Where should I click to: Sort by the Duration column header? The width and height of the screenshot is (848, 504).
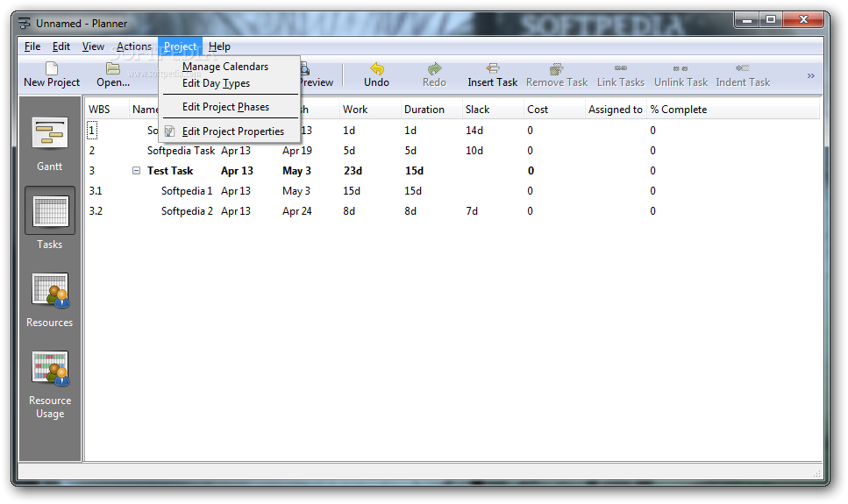(x=431, y=110)
